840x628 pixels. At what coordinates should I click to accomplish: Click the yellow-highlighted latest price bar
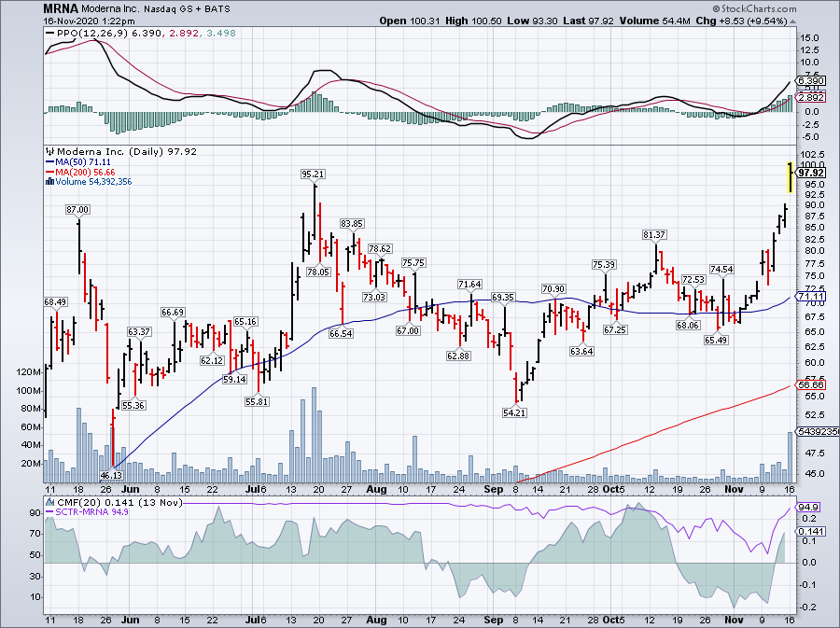point(790,176)
